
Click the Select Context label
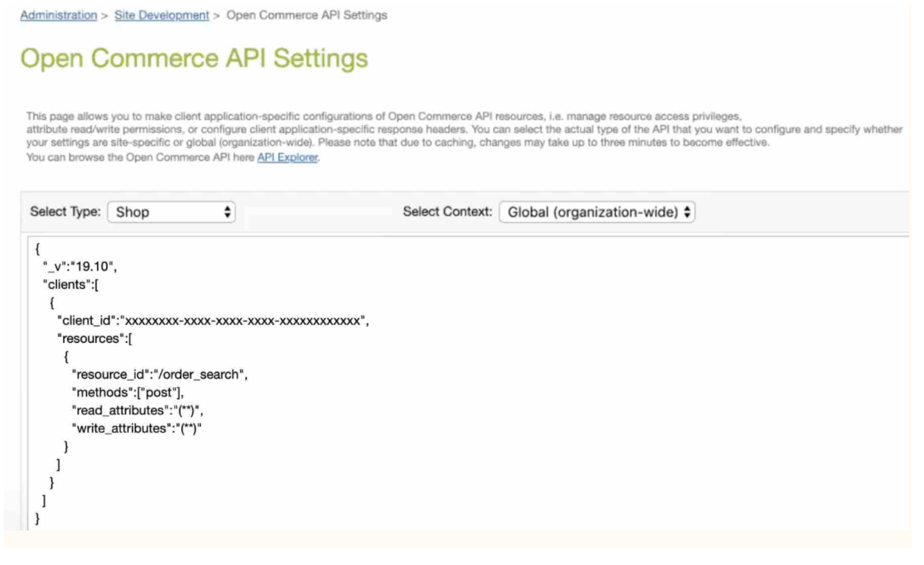point(447,212)
